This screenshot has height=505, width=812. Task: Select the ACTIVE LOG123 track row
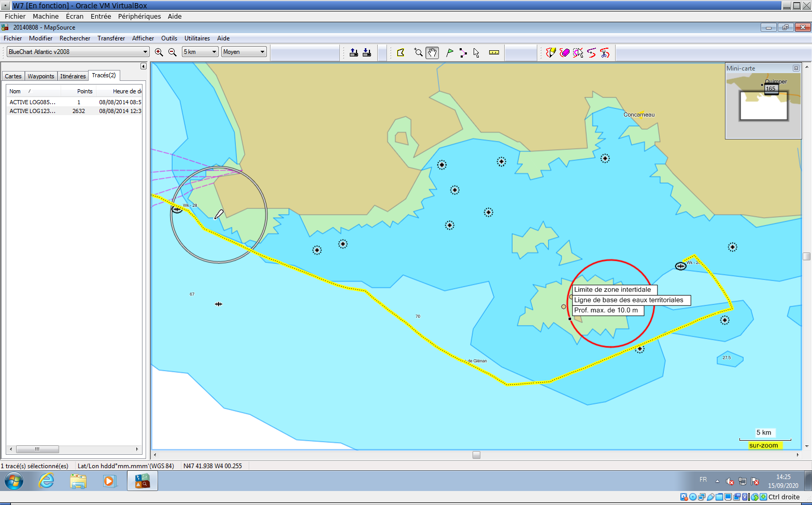[x=74, y=111]
